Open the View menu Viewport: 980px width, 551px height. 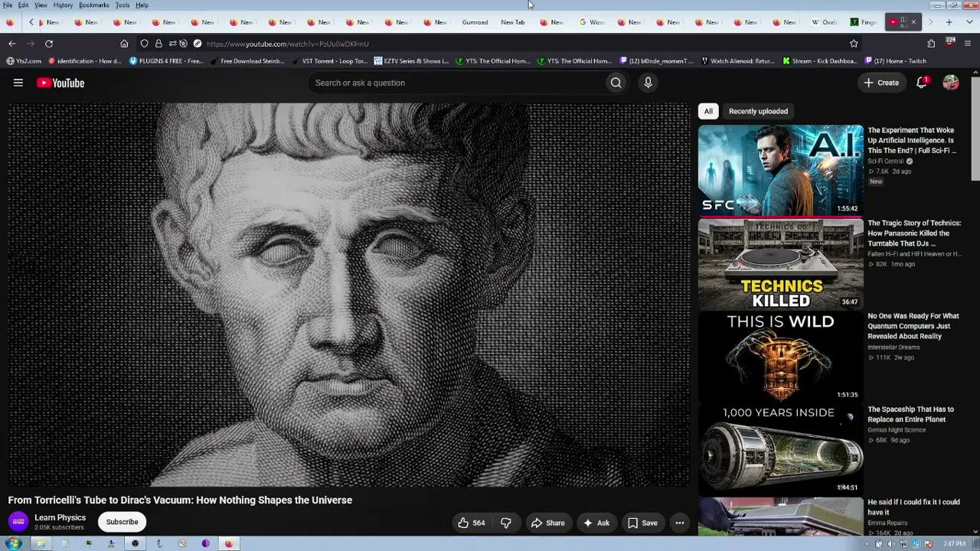tap(41, 5)
